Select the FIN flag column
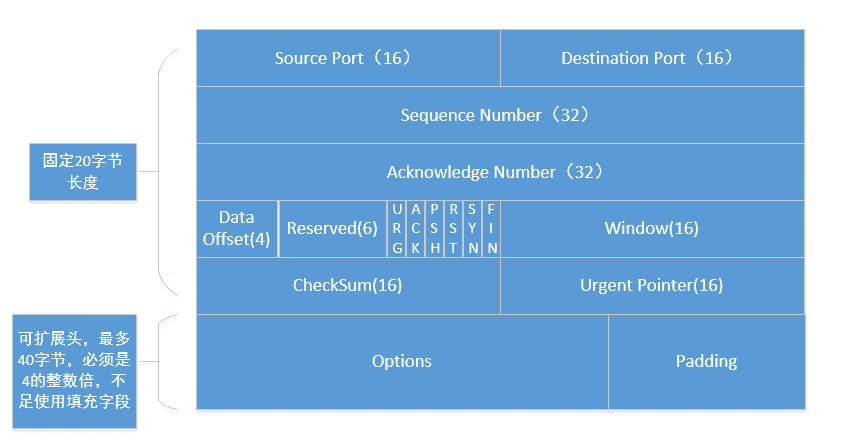Screen dimensions: 844x446 point(491,229)
